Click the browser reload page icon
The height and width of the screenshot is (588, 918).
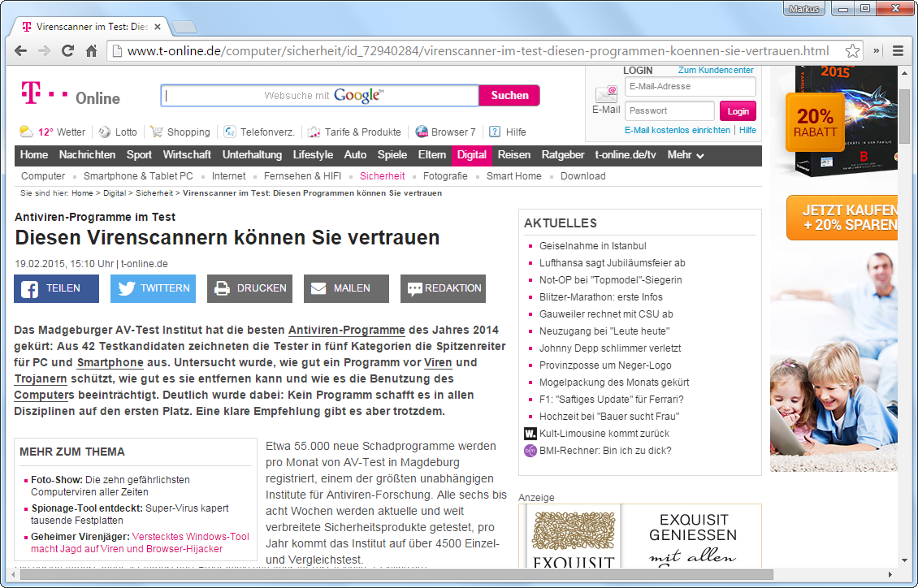tap(67, 51)
